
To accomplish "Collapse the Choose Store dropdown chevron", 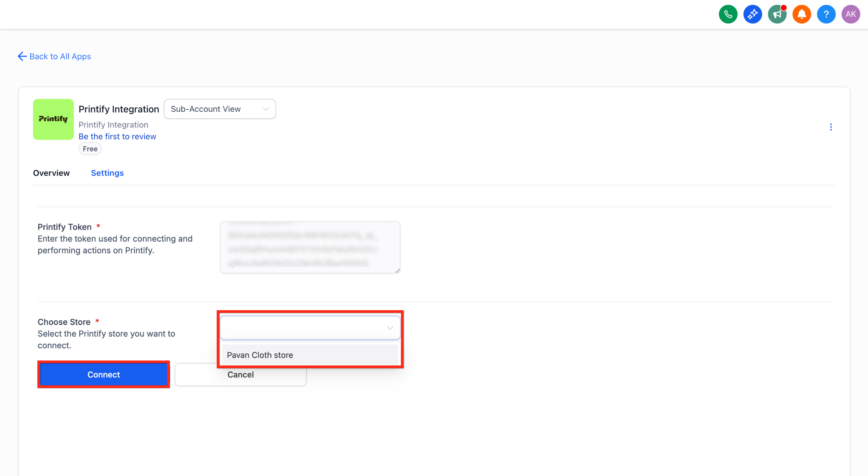I will (x=390, y=328).
